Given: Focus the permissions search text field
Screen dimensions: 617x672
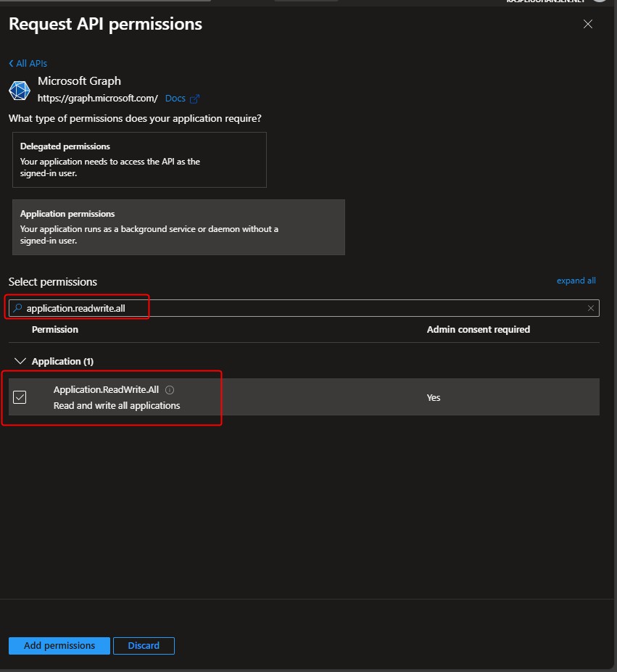Looking at the screenshot, I should tap(290, 308).
